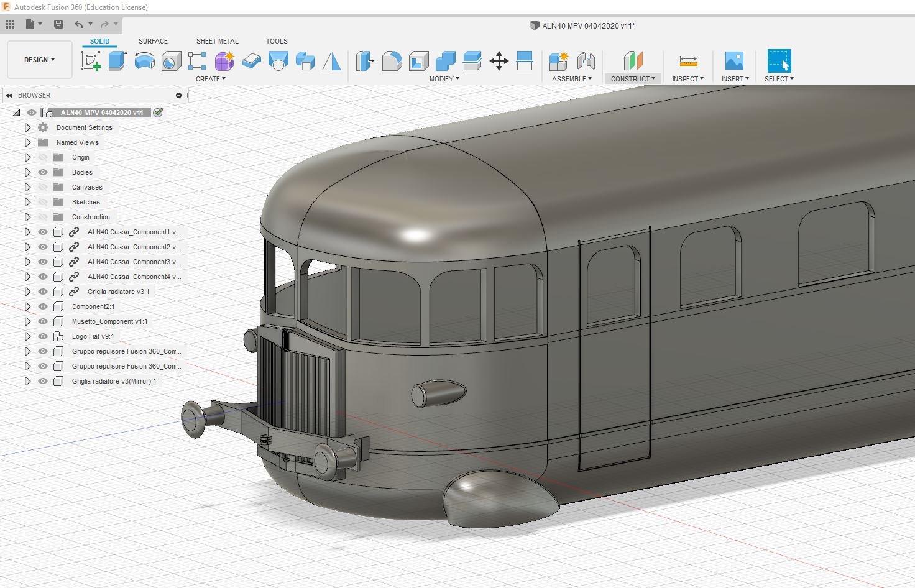Hide the Bodies folder visibility

[x=43, y=172]
